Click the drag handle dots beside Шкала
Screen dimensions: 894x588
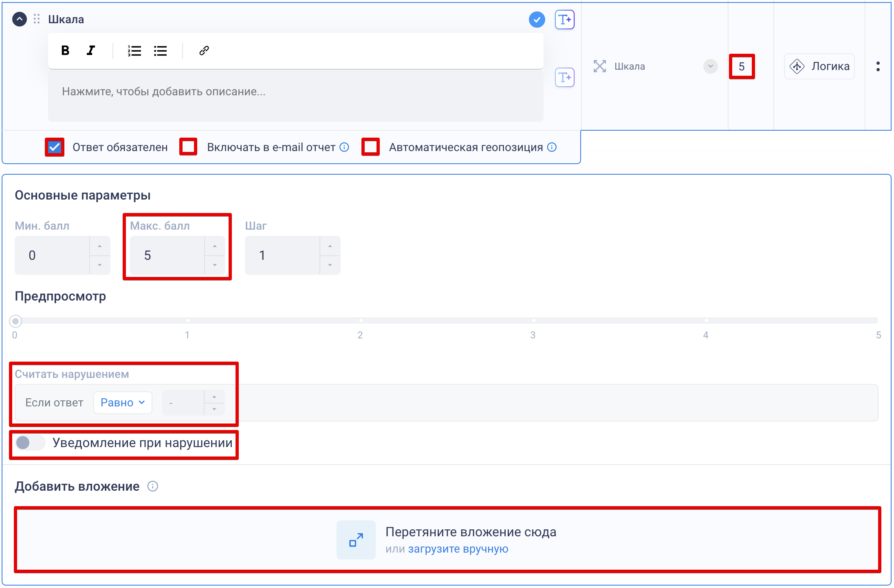pyautogui.click(x=37, y=19)
